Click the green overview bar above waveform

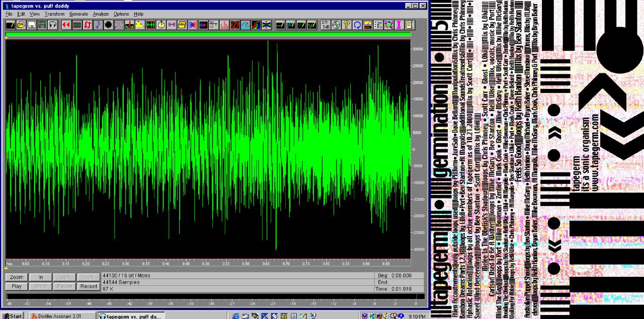(208, 34)
